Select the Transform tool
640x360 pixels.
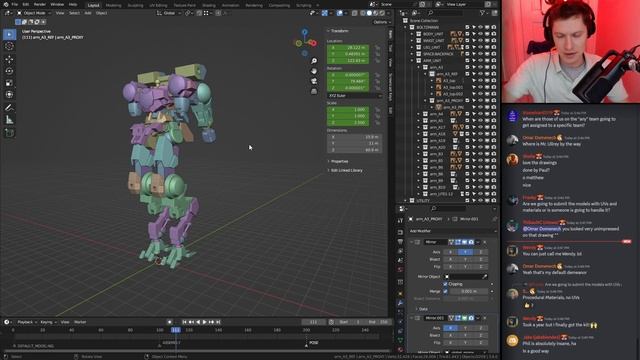[x=9, y=95]
